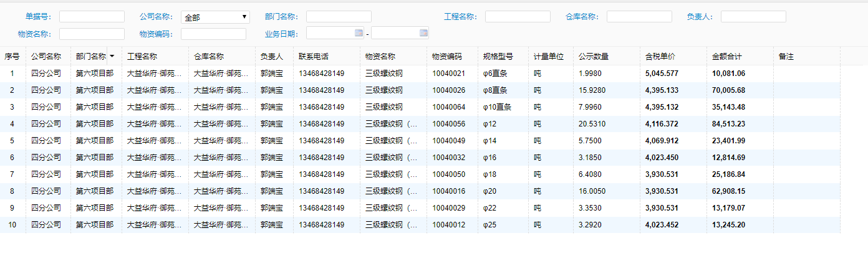
Task: Click total amount 23,401.99
Action: pos(729,141)
